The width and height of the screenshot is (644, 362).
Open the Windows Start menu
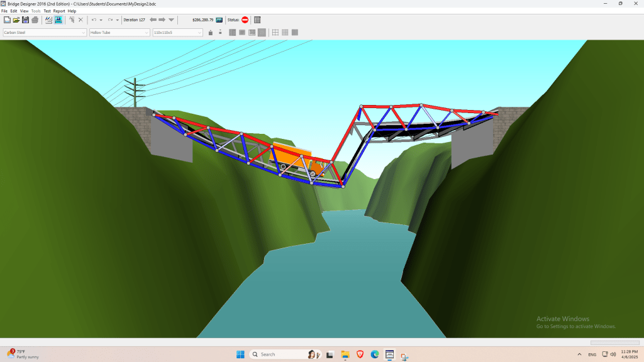click(241, 354)
